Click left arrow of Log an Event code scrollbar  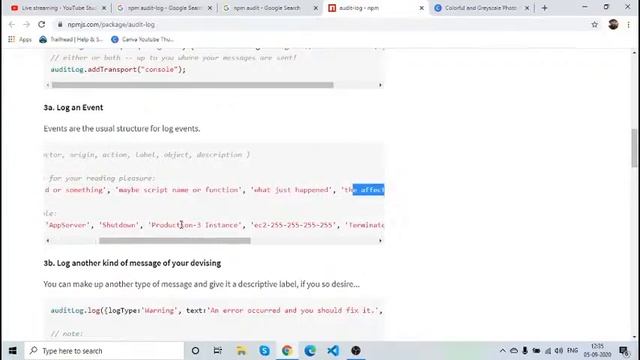(x=48, y=240)
